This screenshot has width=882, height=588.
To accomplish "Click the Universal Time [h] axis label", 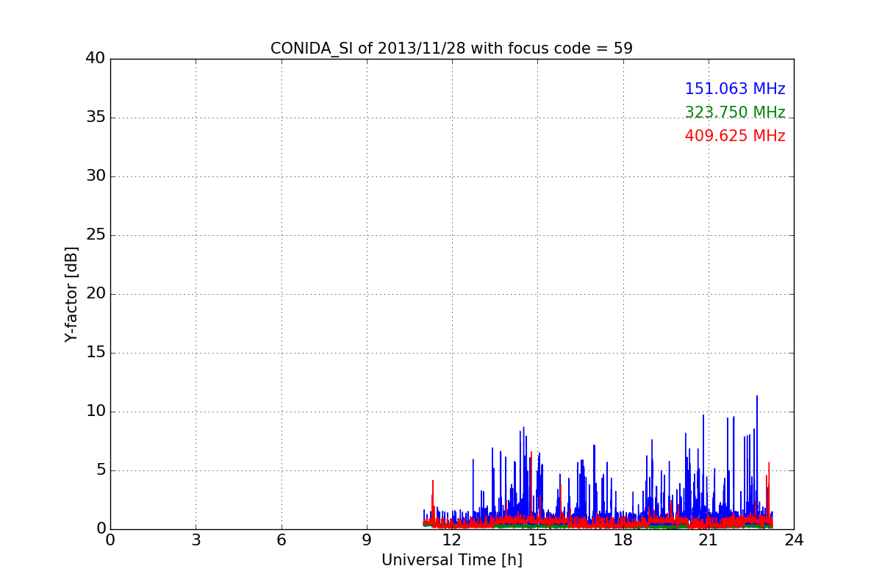I will 451,560.
